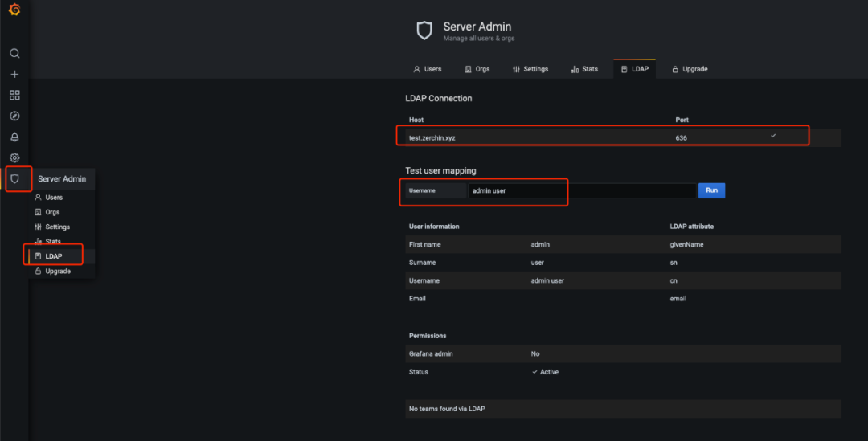This screenshot has width=868, height=441.
Task: Click the plus Create icon
Action: (x=14, y=74)
